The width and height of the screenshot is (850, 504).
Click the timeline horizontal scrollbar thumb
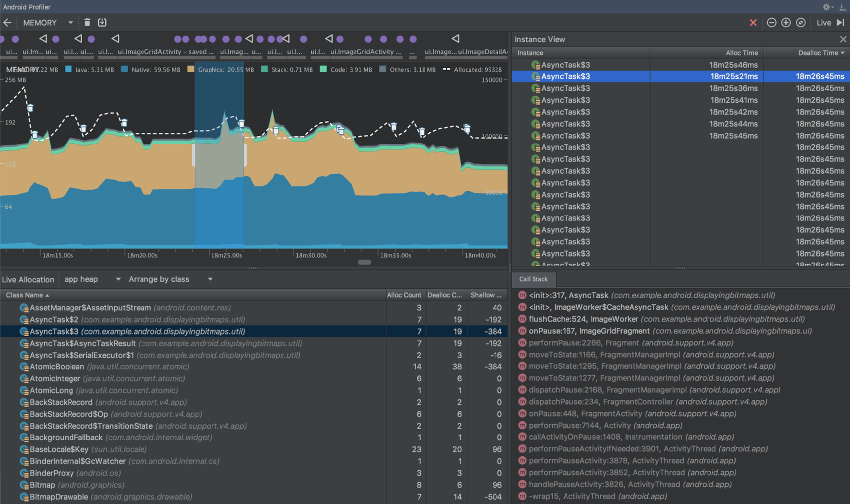tap(364, 262)
